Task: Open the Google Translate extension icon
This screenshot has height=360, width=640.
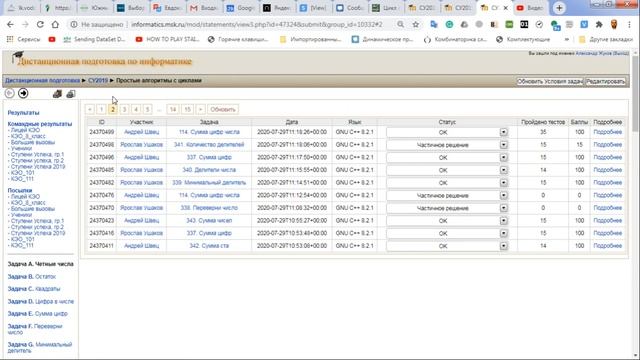Action: pos(434,24)
